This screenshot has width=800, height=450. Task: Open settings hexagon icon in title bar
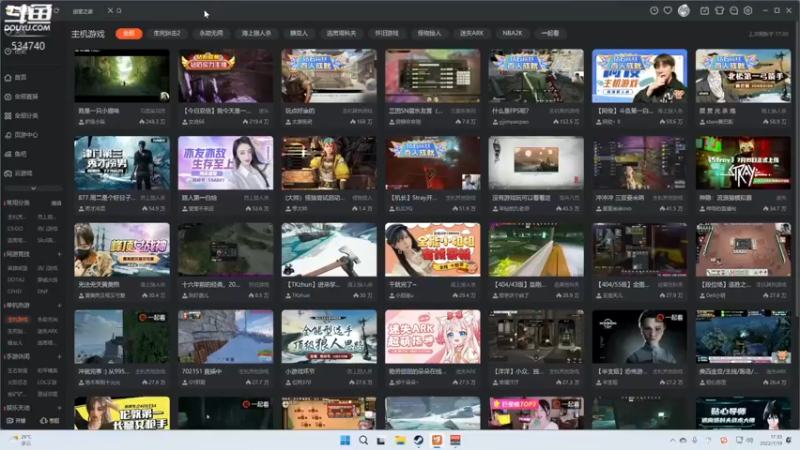(748, 10)
